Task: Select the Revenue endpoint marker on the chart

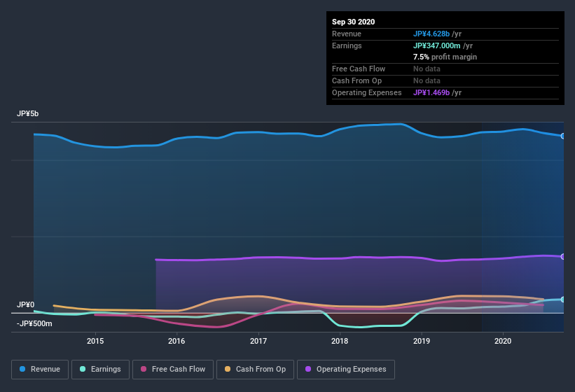Action: click(562, 136)
